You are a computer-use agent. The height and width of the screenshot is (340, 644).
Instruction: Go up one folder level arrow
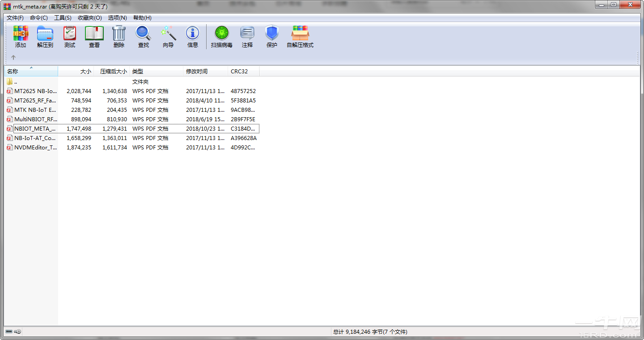pos(13,57)
